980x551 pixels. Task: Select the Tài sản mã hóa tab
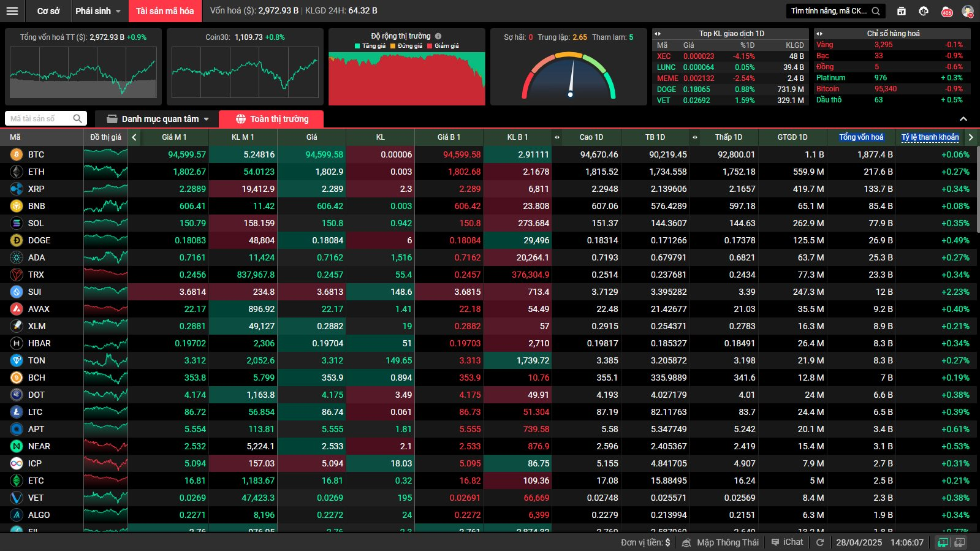(165, 11)
